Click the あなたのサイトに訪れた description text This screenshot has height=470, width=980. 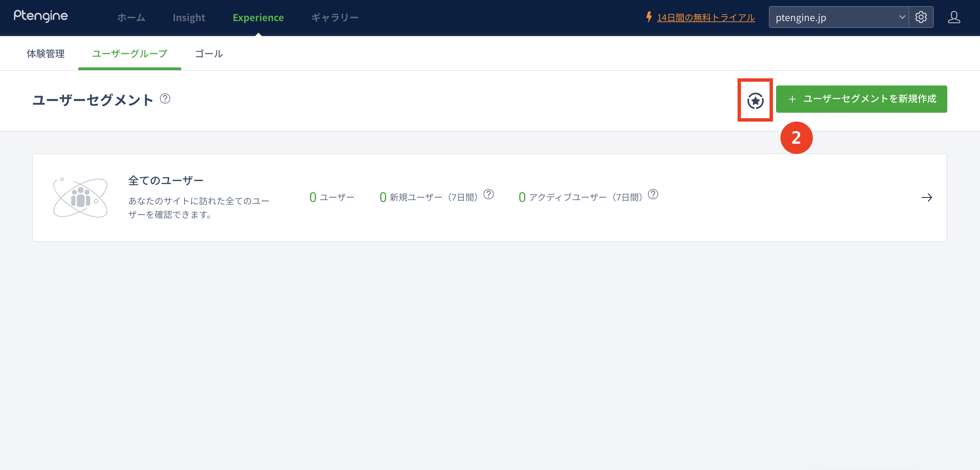(x=199, y=208)
